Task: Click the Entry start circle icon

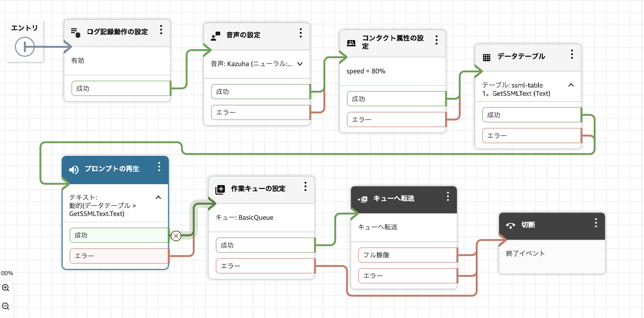Action: (x=25, y=47)
